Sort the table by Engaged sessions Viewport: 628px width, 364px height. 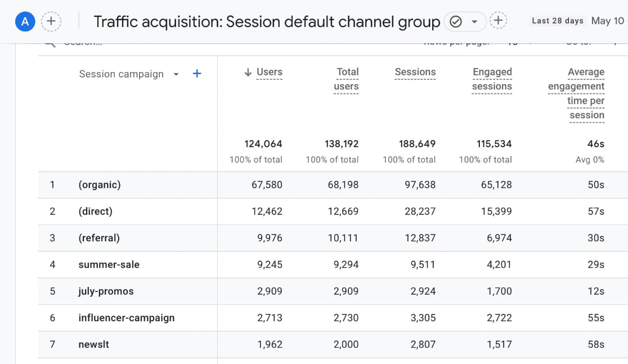coord(492,79)
